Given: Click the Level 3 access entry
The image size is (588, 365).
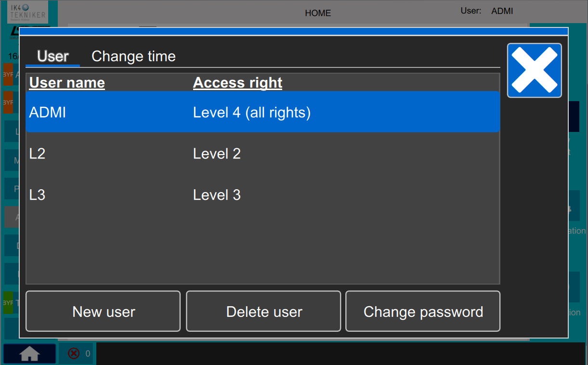Looking at the screenshot, I should click(217, 195).
